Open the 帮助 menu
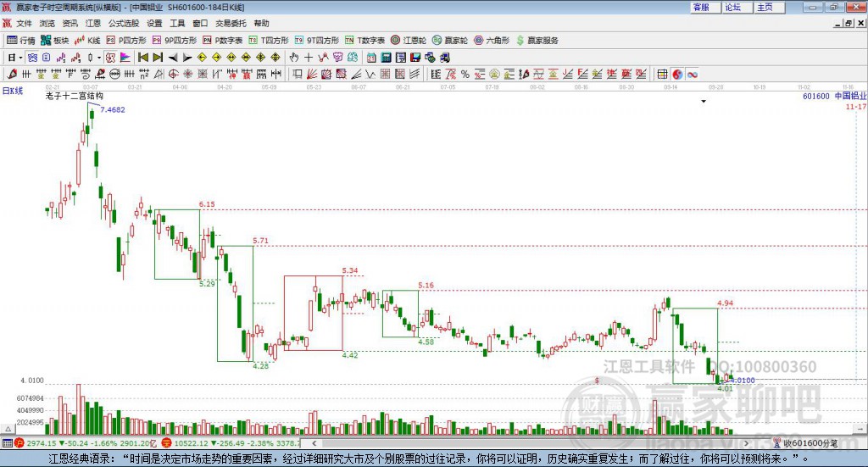The width and height of the screenshot is (868, 467). [261, 23]
